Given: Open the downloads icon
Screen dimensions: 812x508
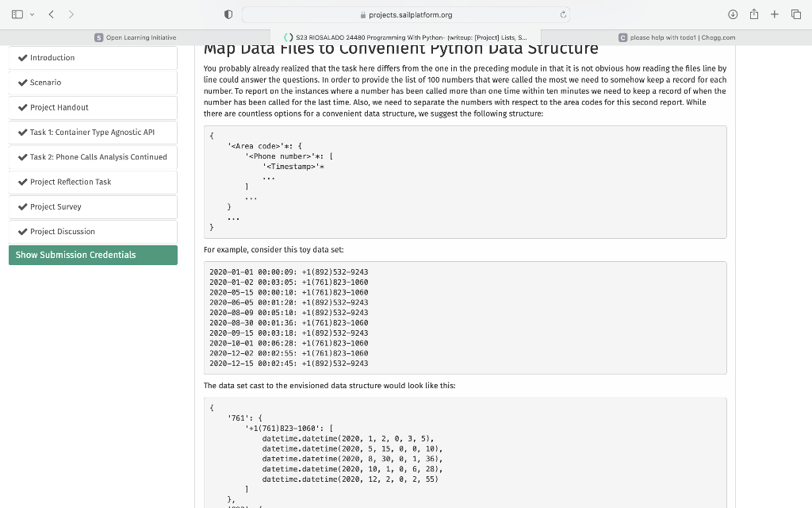Looking at the screenshot, I should [x=733, y=14].
